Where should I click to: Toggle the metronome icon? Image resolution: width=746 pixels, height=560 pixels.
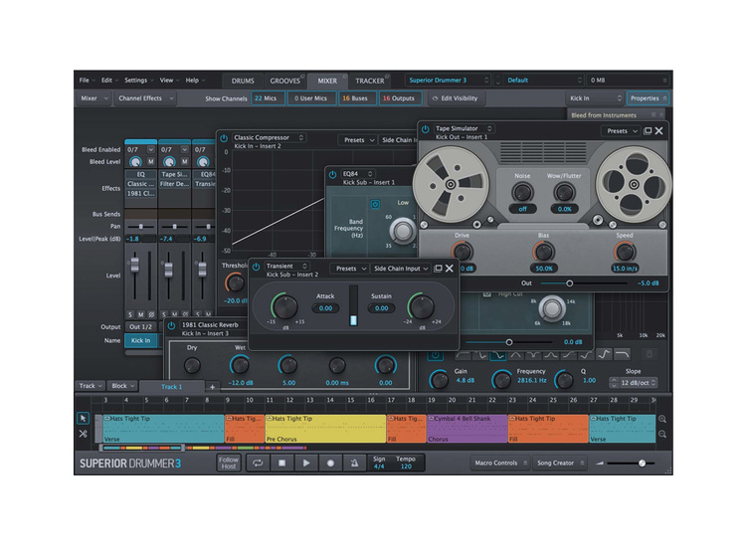pos(354,463)
